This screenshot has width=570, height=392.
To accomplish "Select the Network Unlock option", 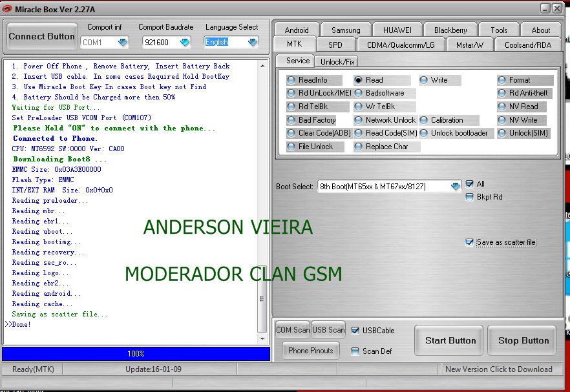I will click(x=385, y=120).
